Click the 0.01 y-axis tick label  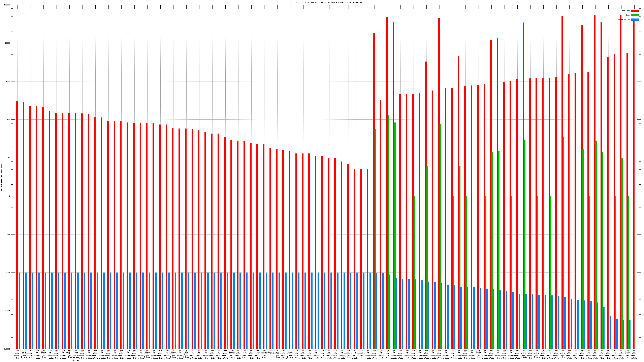[x=8, y=273]
